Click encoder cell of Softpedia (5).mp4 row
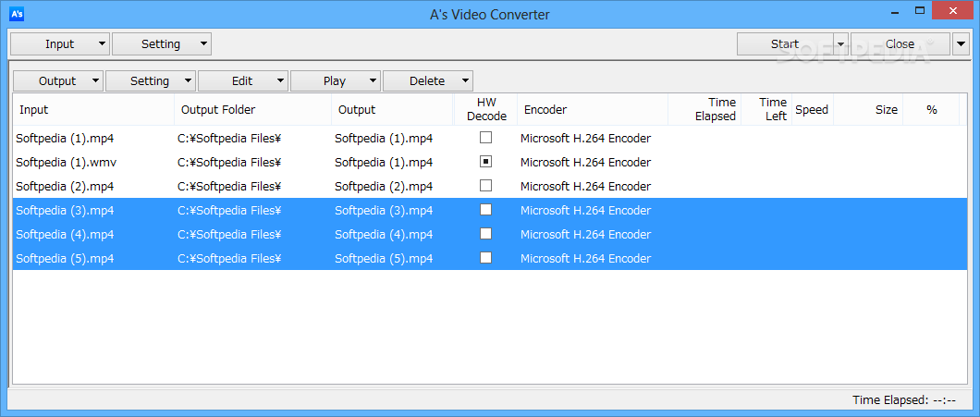The image size is (980, 417). pos(585,258)
